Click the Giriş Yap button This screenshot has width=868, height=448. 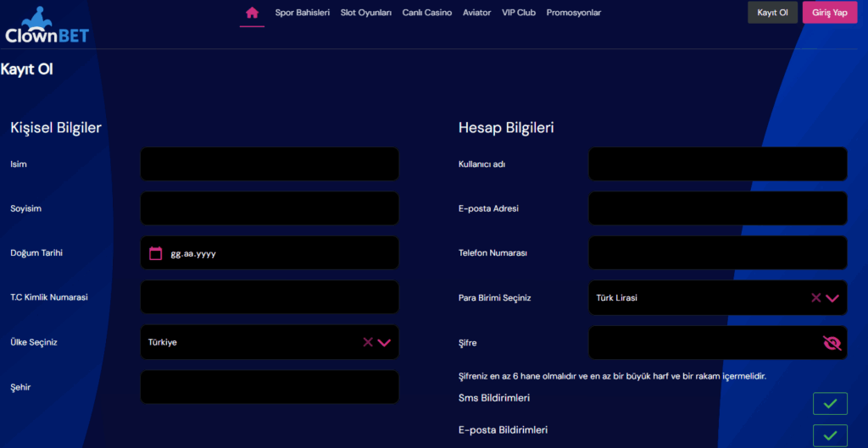tap(830, 12)
